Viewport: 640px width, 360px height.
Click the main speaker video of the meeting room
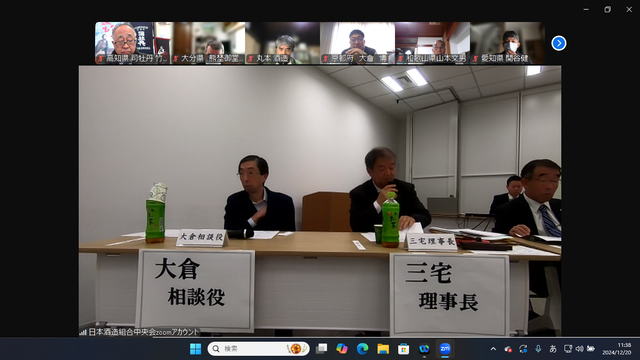coord(320,201)
